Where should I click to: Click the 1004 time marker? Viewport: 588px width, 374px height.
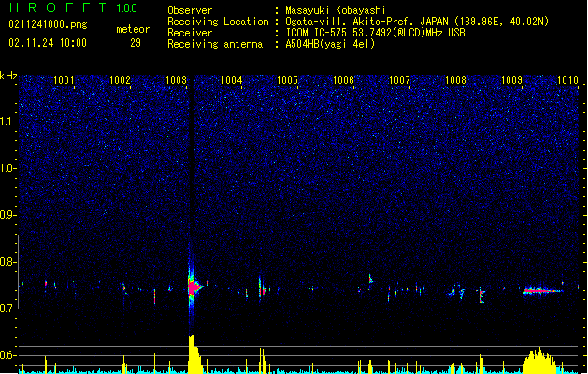[x=232, y=80]
